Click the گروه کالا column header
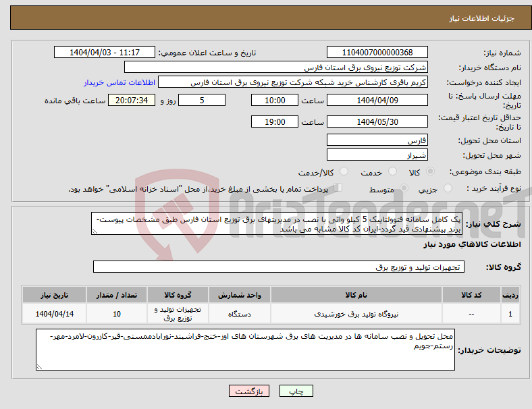 (178, 295)
